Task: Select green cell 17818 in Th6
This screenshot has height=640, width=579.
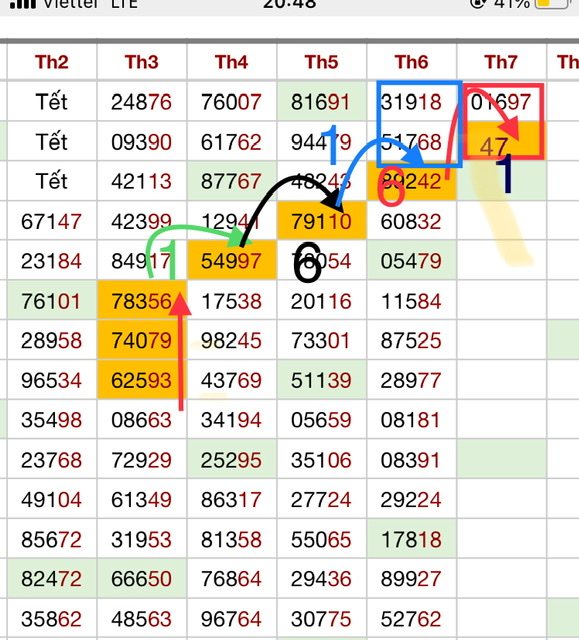Action: click(411, 539)
